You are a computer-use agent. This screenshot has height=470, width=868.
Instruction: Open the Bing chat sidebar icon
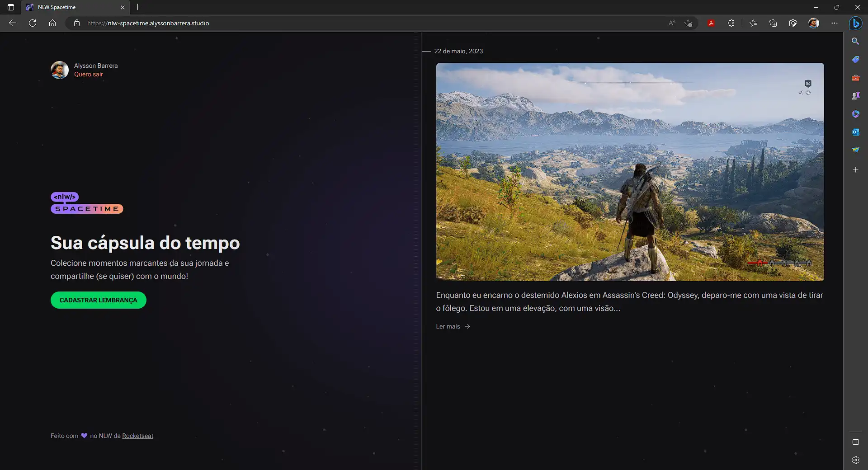[x=856, y=23]
